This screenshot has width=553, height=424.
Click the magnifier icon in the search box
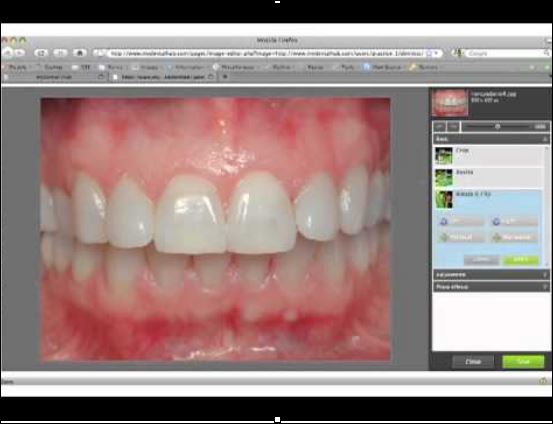click(547, 53)
